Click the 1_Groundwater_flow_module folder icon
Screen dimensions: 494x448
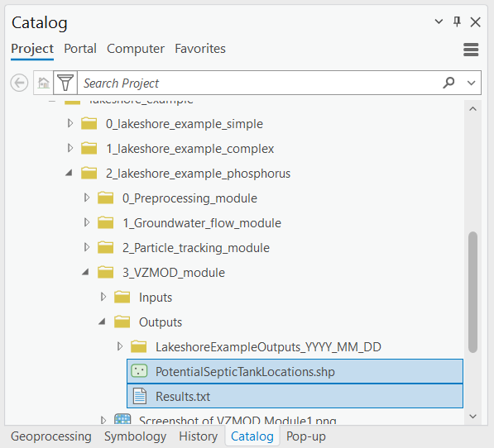pos(105,222)
